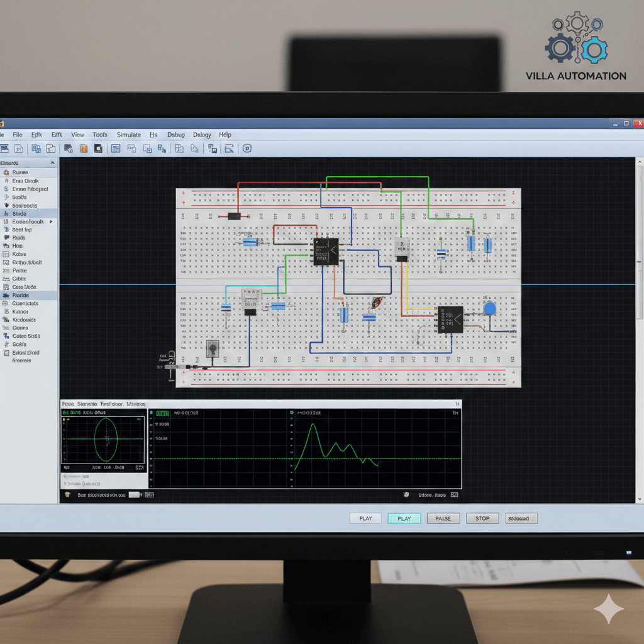Click the circular target icon in toolbar
The width and height of the screenshot is (644, 644).
[x=247, y=148]
